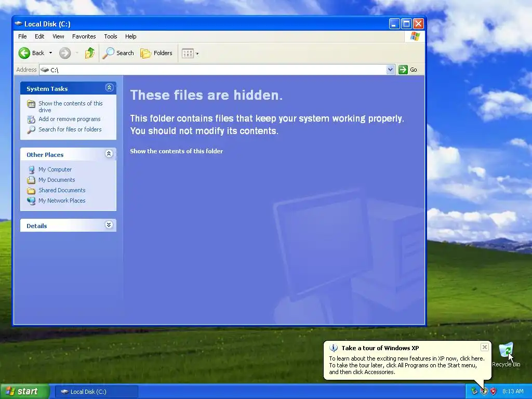Click the system clock showing 8:13 AM
Screen dimensions: 532x399
513,391
